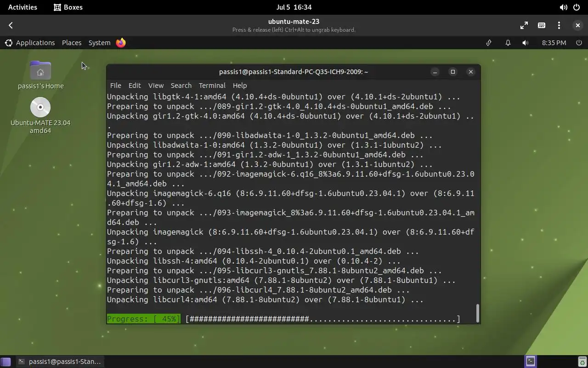Open MATE Places menu

pos(72,43)
